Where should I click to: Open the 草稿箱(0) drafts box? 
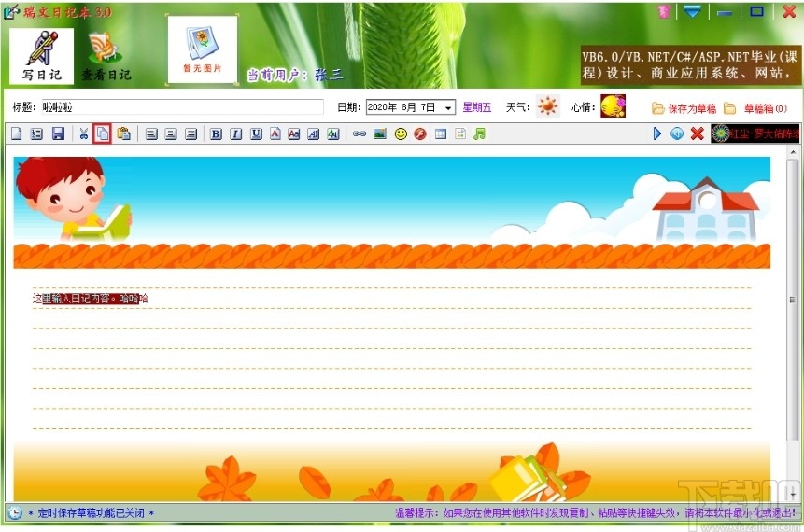[x=755, y=108]
